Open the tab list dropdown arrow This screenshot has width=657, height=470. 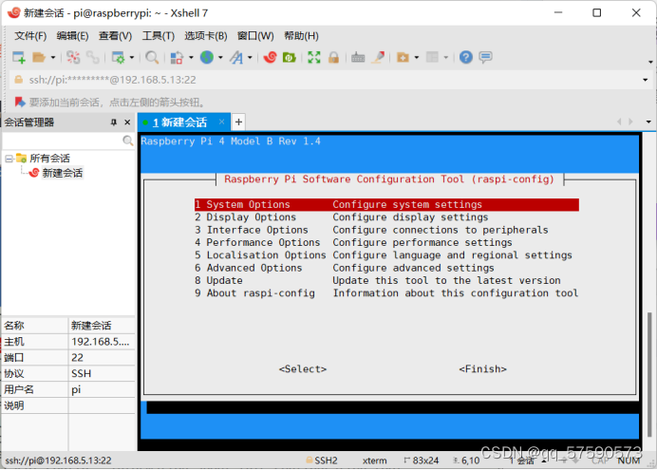[x=648, y=122]
